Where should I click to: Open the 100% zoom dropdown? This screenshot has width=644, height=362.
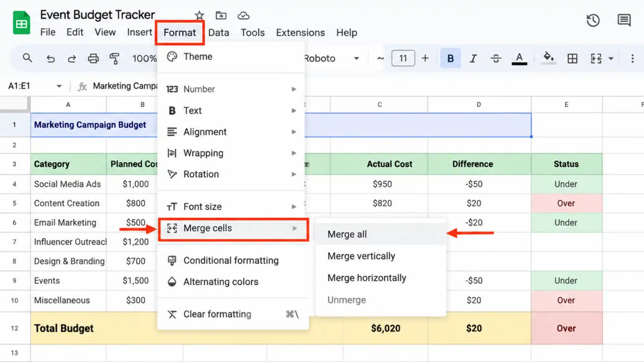[x=144, y=59]
